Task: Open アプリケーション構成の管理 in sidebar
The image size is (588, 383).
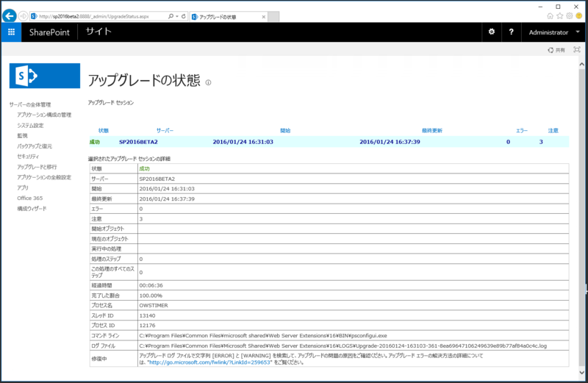Action: tap(44, 115)
